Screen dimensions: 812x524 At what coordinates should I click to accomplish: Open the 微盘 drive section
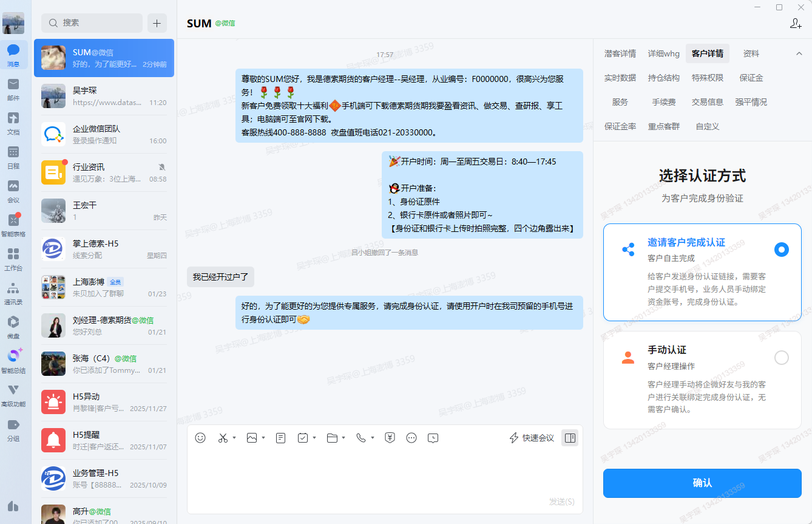pos(13,327)
